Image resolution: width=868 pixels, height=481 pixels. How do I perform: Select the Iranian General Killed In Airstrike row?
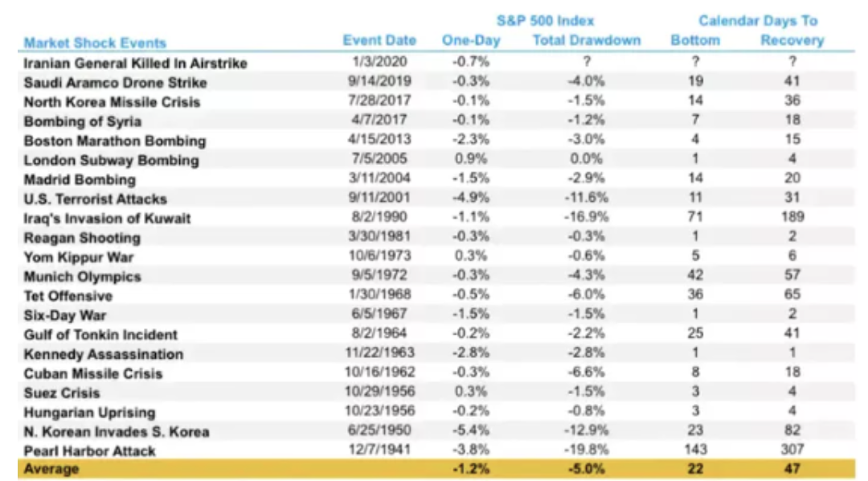[135, 63]
